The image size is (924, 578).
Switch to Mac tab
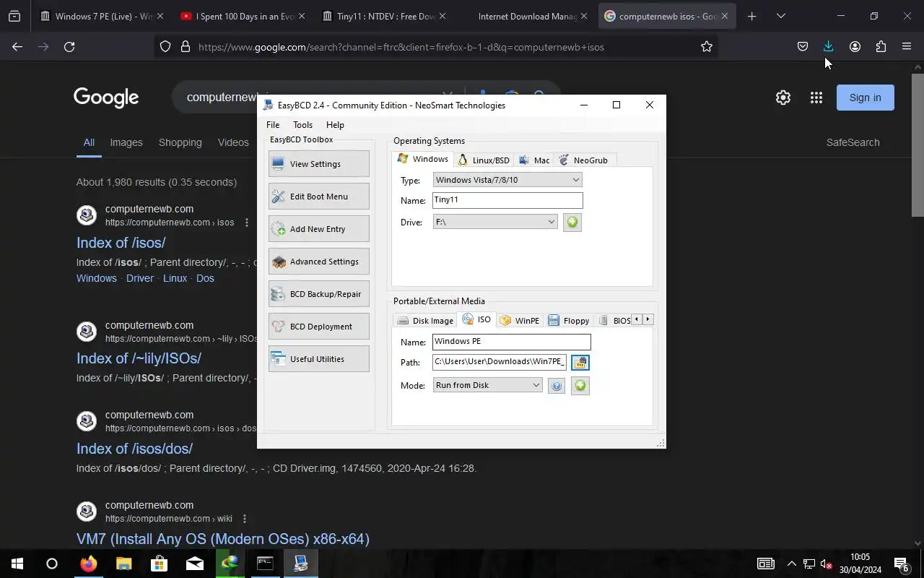click(x=534, y=160)
